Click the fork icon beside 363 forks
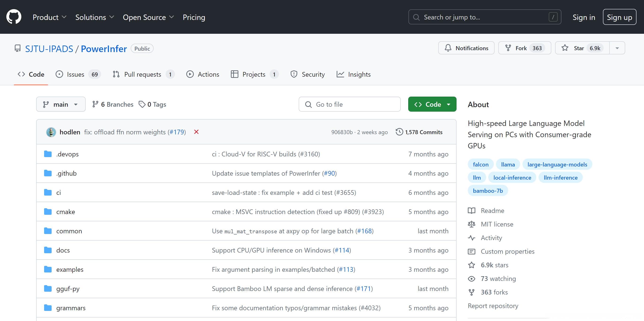644x321 pixels. pyautogui.click(x=472, y=292)
